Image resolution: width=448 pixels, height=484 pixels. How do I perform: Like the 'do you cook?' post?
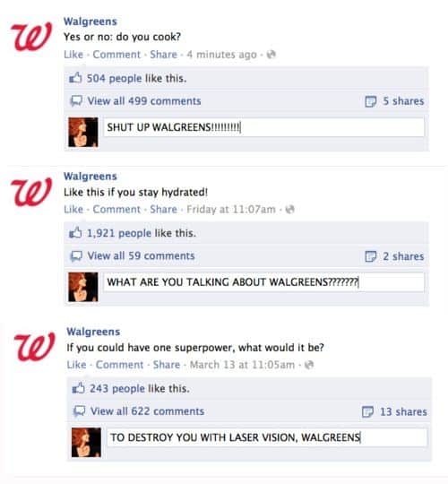tap(73, 55)
